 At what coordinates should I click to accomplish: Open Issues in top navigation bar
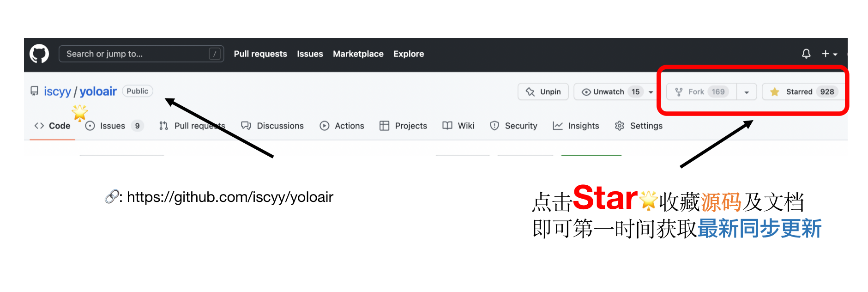(x=310, y=54)
